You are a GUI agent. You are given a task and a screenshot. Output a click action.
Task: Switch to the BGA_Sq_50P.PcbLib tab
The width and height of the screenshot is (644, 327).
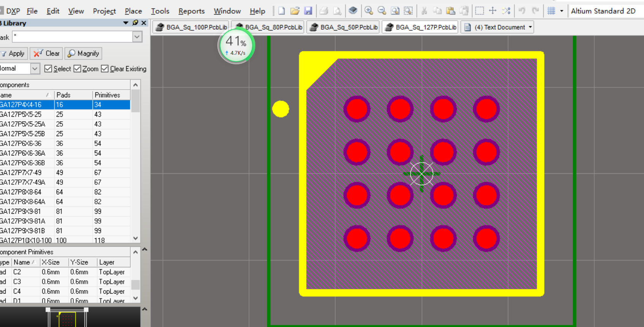coord(344,27)
